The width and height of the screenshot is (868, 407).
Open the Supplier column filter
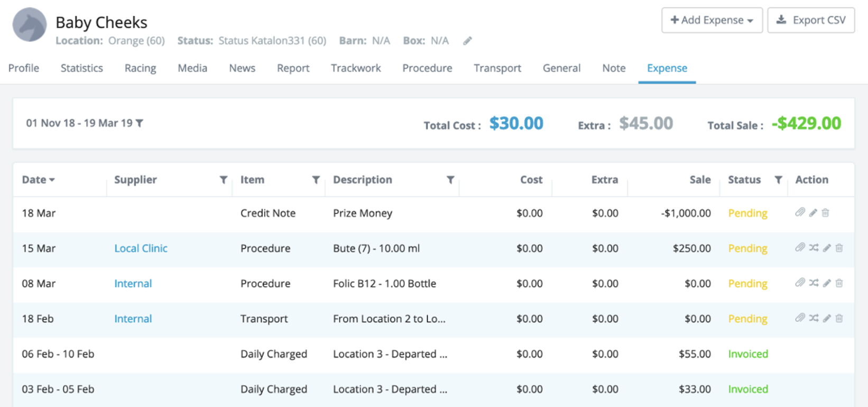click(224, 180)
